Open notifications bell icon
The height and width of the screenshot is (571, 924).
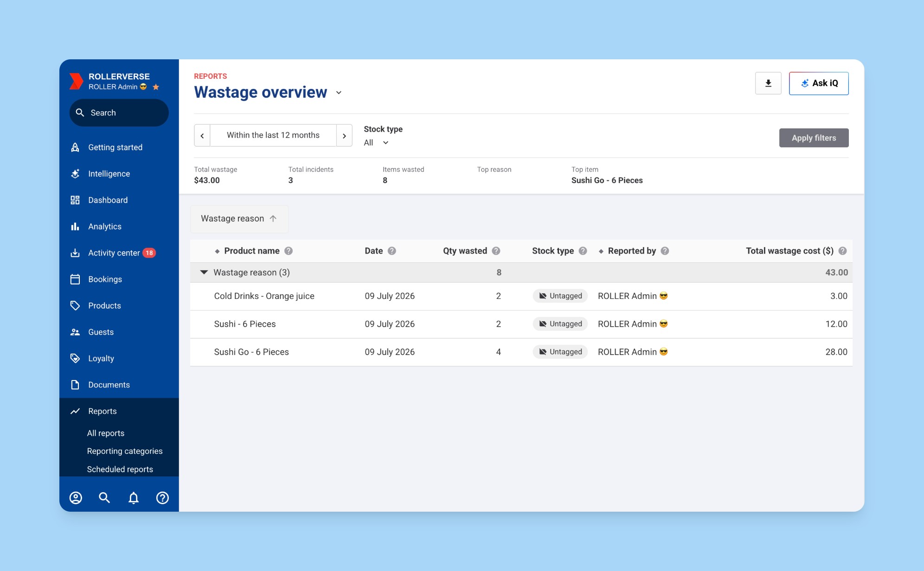tap(134, 498)
